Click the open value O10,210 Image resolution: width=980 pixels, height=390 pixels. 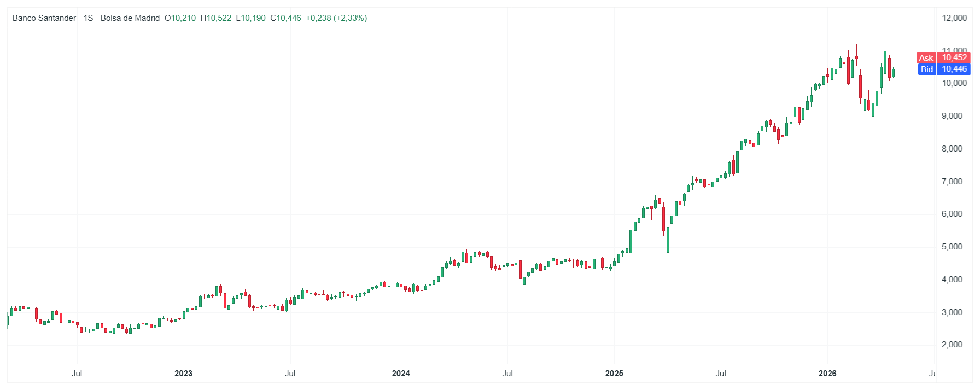click(x=180, y=18)
